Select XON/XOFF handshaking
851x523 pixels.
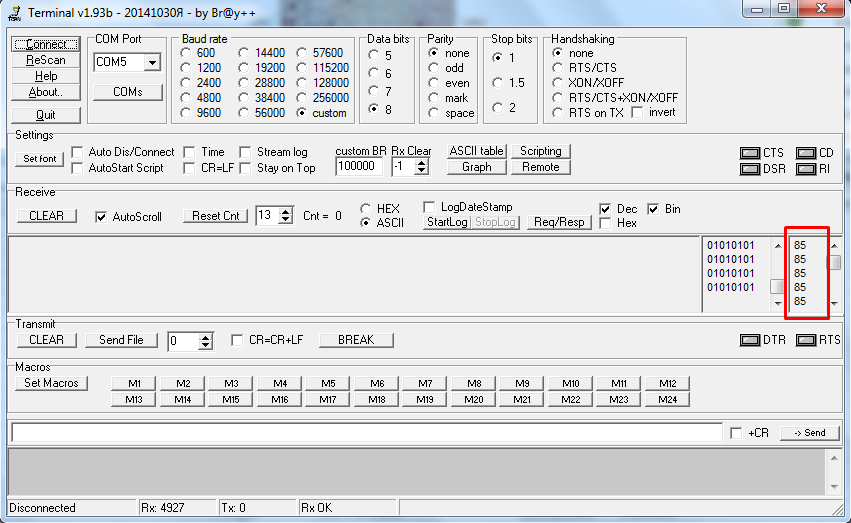point(557,83)
